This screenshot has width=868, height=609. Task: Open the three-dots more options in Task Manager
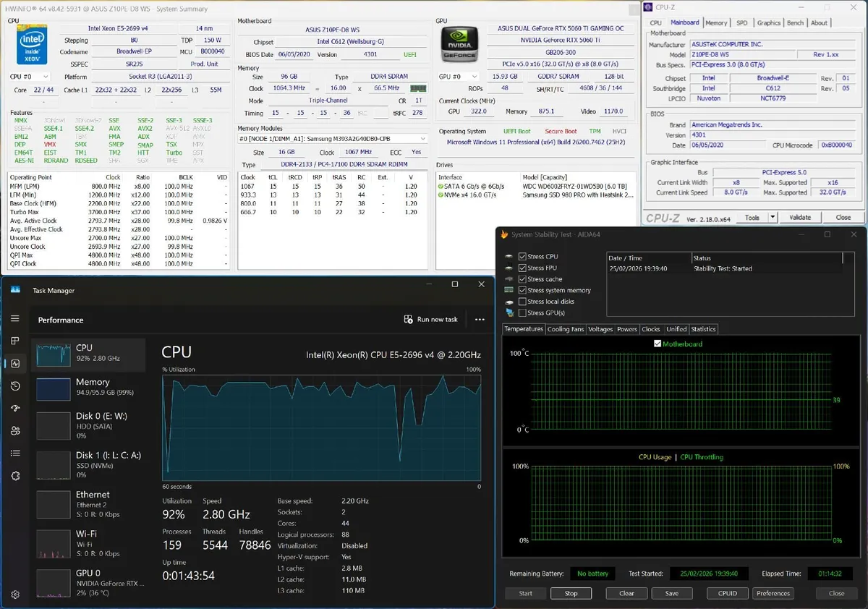point(480,319)
